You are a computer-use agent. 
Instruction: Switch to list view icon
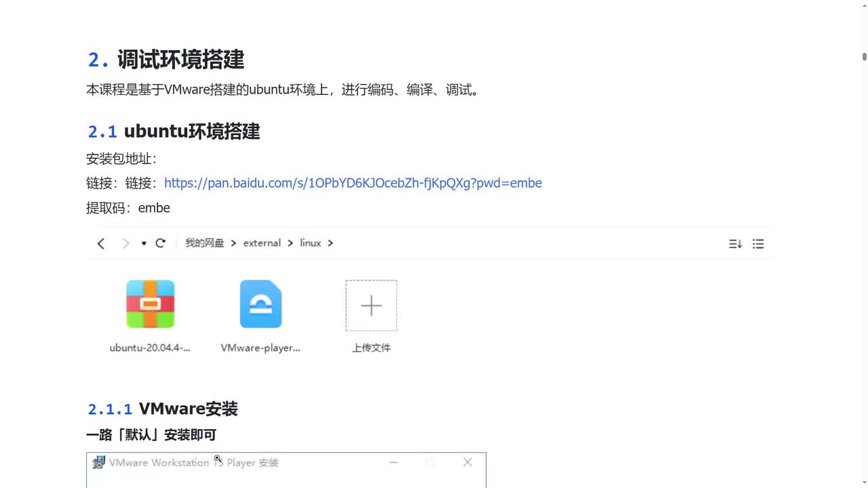coord(758,244)
